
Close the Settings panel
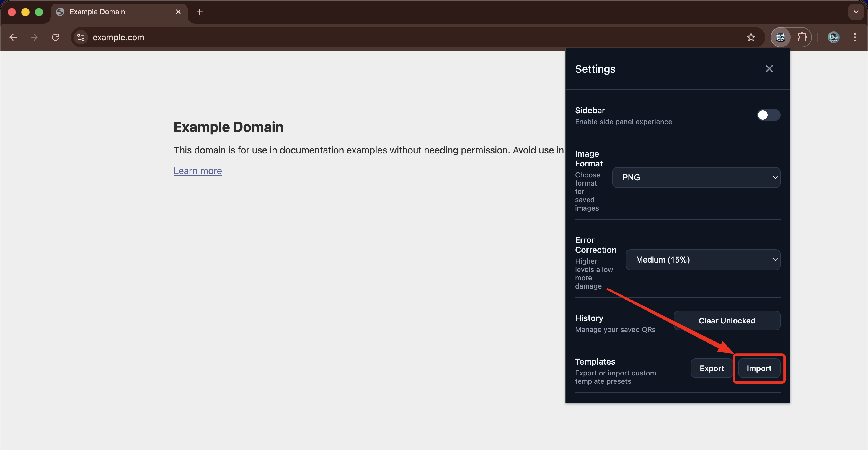point(769,69)
